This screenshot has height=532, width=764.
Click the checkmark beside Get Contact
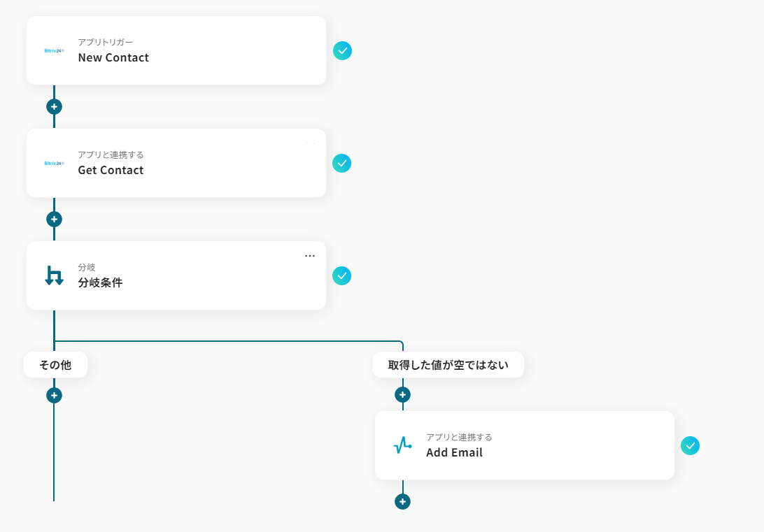click(341, 163)
